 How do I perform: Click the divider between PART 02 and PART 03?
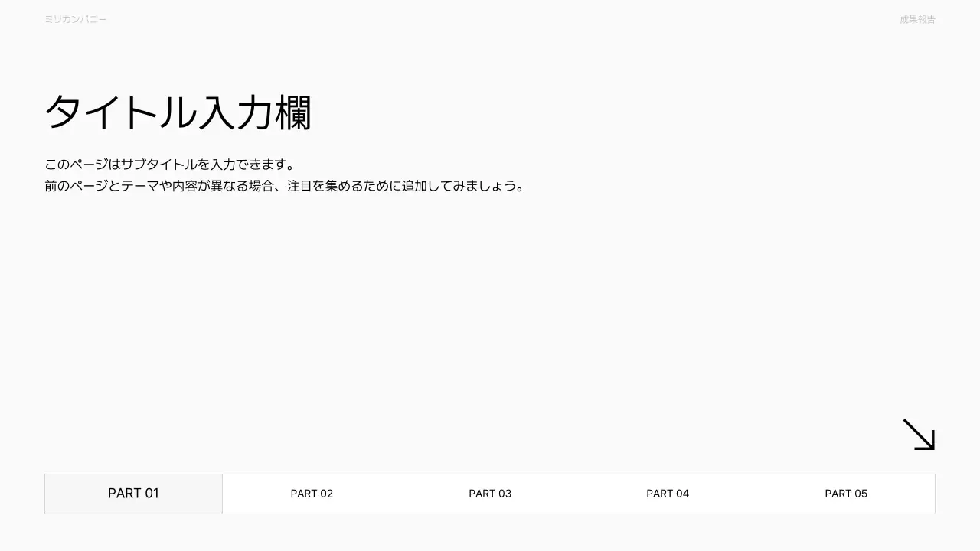(x=401, y=494)
